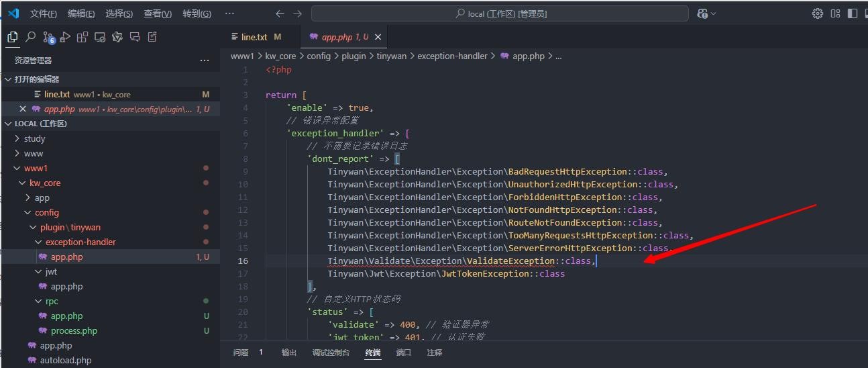Go forward with the right arrow
The width and height of the screenshot is (868, 368).
pos(298,13)
